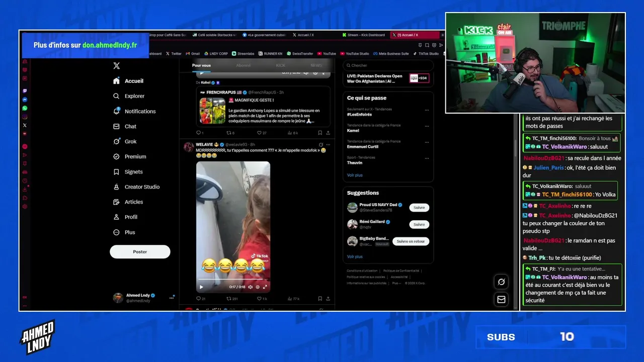
Task: Click Voir plus under trends
Action: (x=355, y=175)
